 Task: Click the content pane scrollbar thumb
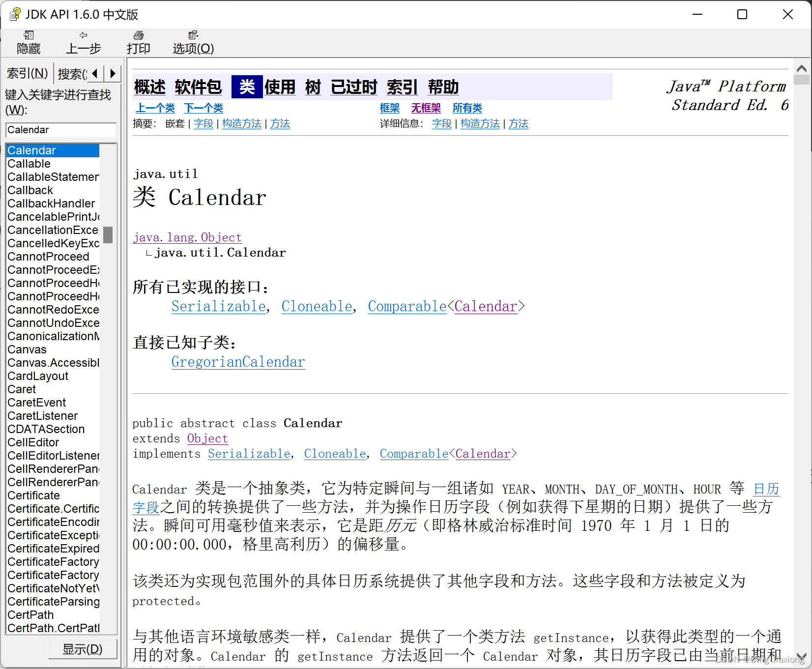click(x=801, y=80)
